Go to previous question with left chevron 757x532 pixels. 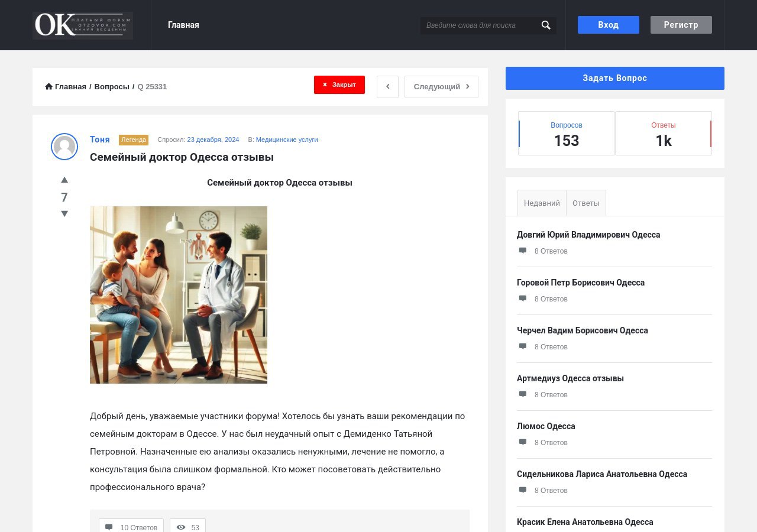pyautogui.click(x=387, y=87)
